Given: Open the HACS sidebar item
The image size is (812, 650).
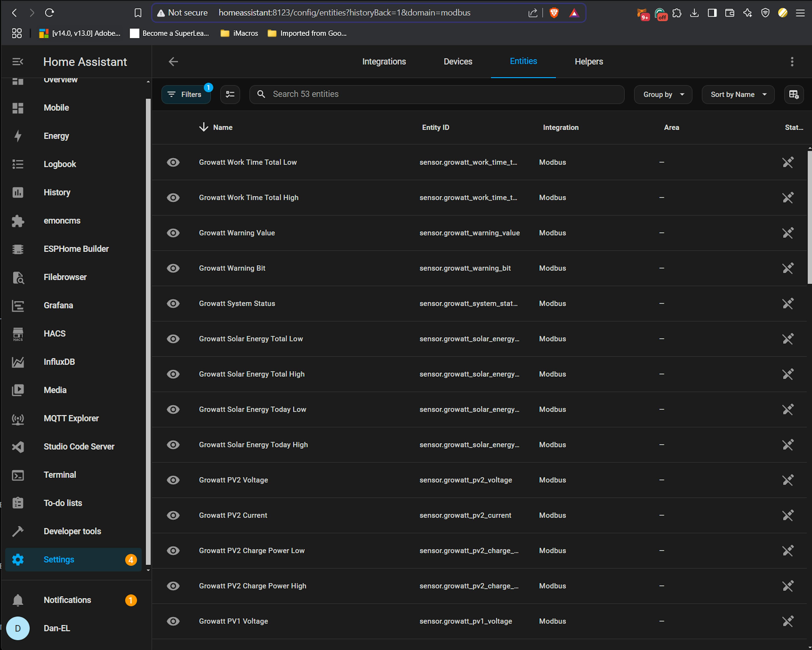Looking at the screenshot, I should (x=54, y=334).
